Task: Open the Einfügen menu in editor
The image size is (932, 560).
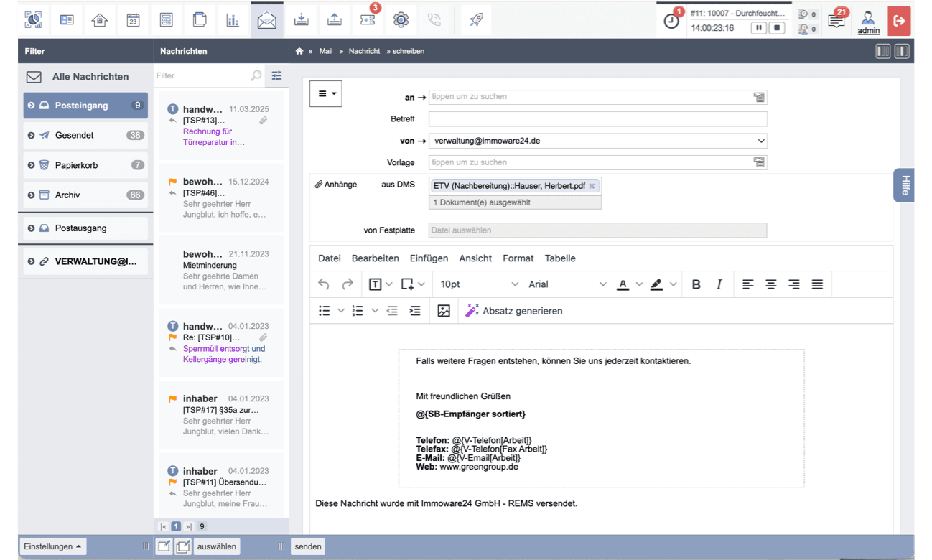Action: (429, 258)
